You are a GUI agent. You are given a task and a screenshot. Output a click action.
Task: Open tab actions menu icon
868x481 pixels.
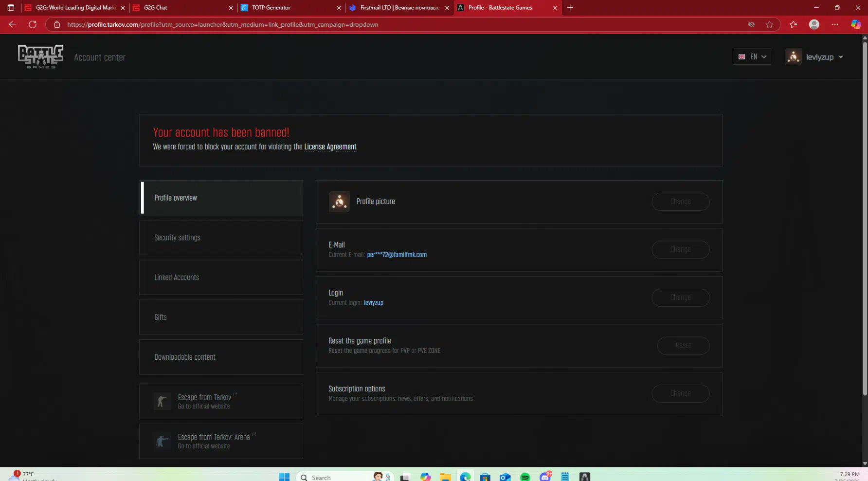pos(11,8)
